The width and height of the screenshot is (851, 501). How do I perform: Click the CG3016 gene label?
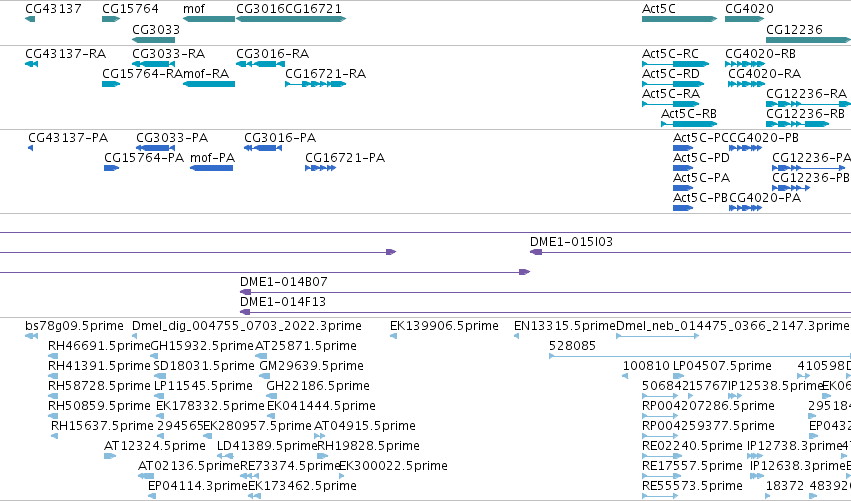point(261,9)
